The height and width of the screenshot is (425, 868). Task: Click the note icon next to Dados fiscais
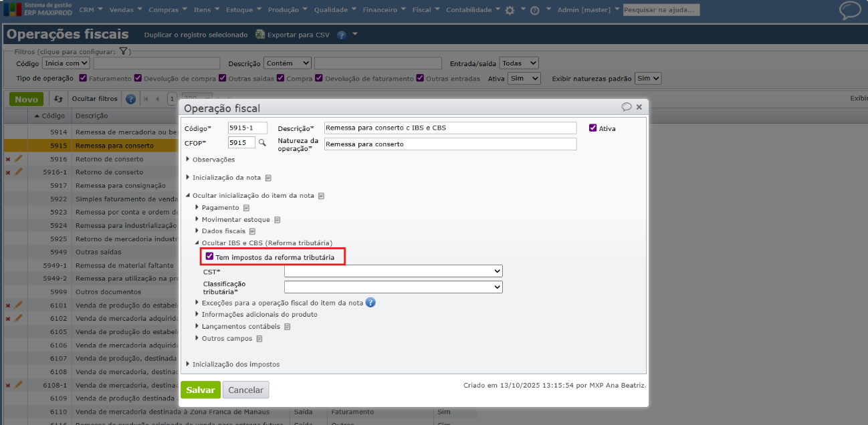point(253,231)
